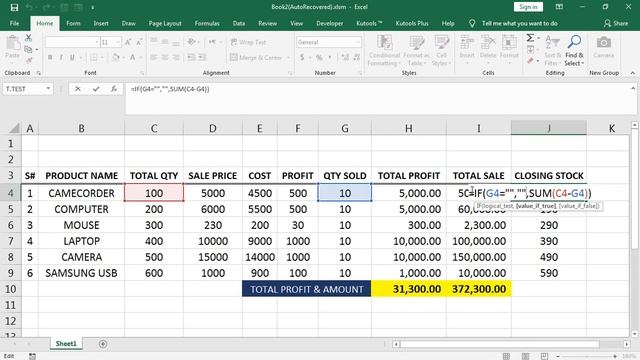The image size is (640, 360).
Task: Click the yellow total cell 31,300.00
Action: [409, 289]
